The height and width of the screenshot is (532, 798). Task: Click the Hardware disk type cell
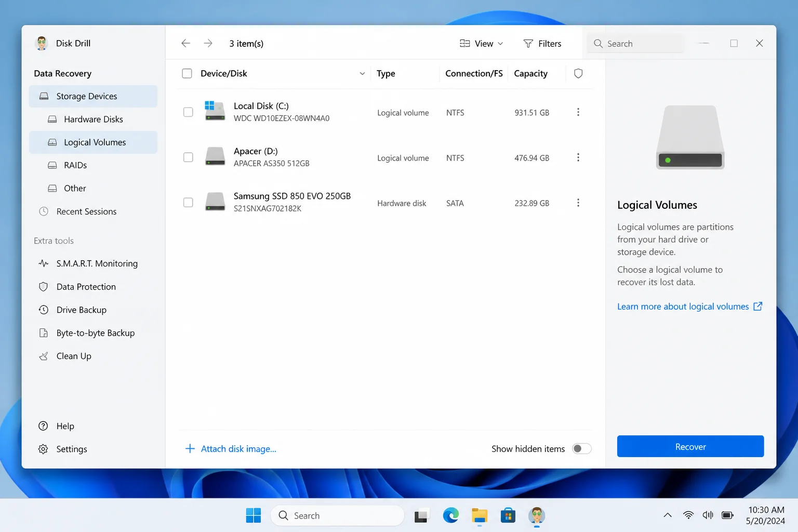(x=402, y=203)
